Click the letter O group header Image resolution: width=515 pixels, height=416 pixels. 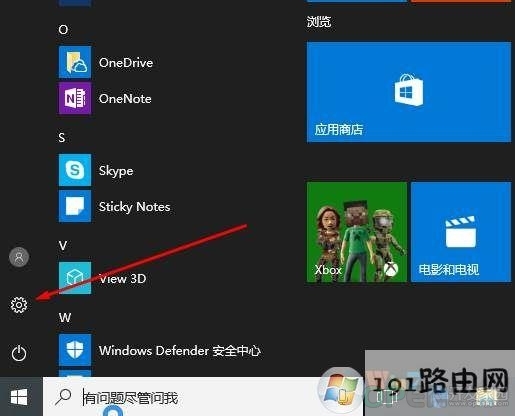point(63,30)
